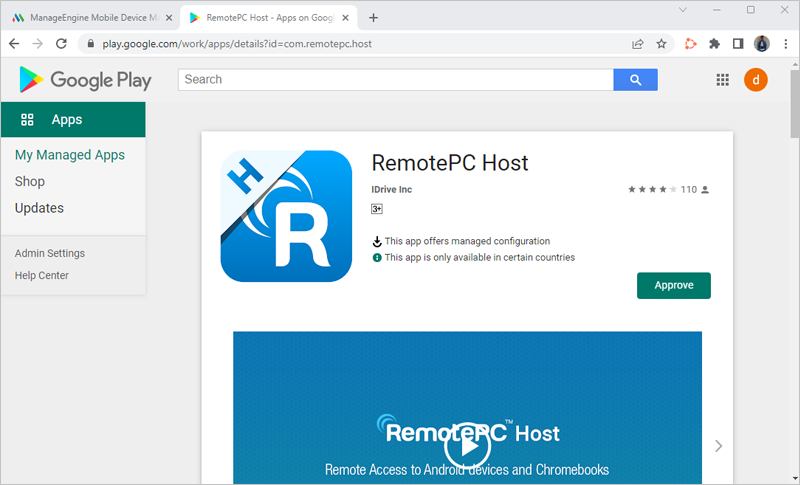Open IDrive Inc developer link
This screenshot has height=485, width=800.
point(391,190)
